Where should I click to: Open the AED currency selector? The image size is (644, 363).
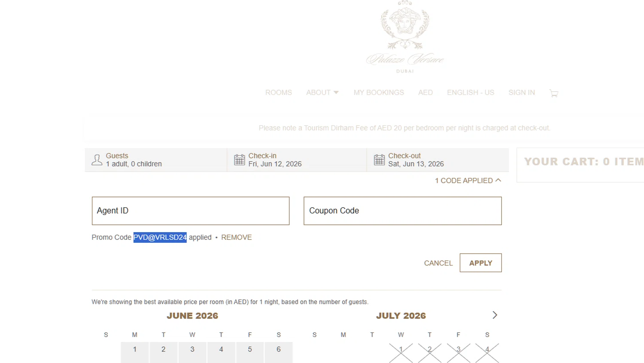(425, 93)
